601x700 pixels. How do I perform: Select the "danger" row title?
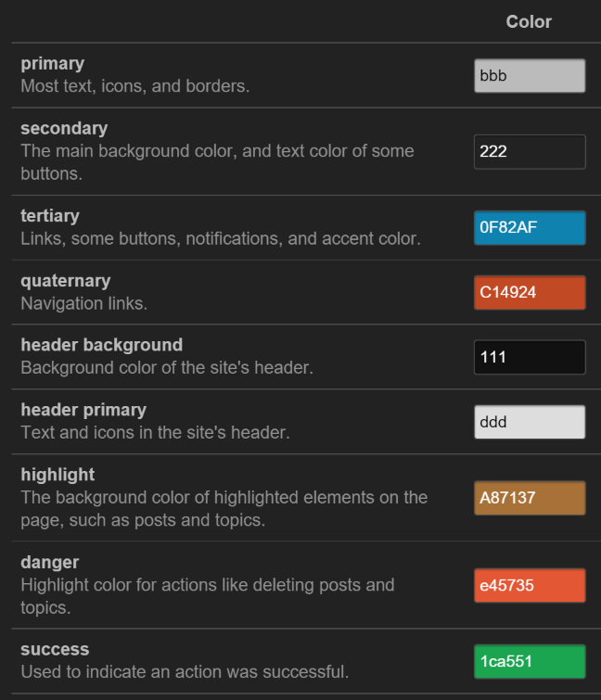point(50,562)
